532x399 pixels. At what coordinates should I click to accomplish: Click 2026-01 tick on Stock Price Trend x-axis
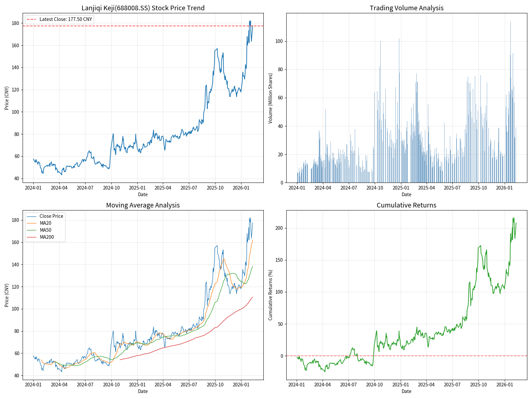pos(241,188)
